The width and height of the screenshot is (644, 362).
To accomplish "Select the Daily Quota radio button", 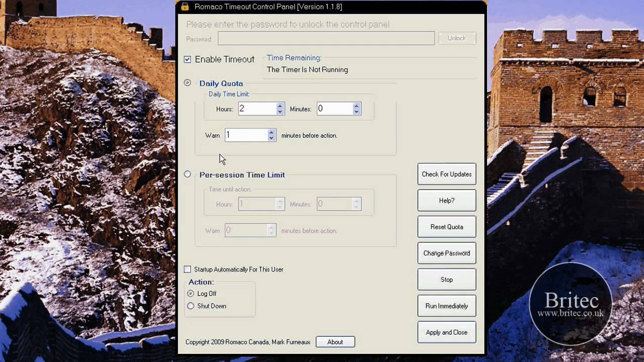I will pos(188,83).
